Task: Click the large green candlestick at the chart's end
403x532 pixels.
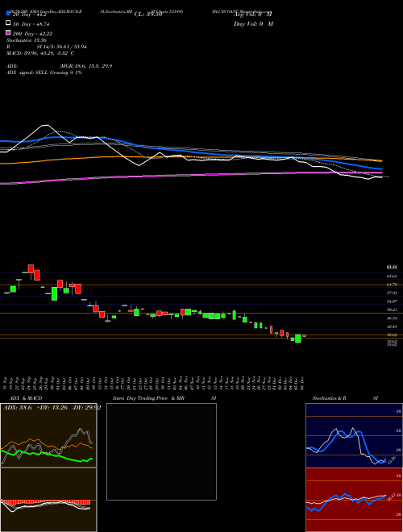Action: coord(298,339)
